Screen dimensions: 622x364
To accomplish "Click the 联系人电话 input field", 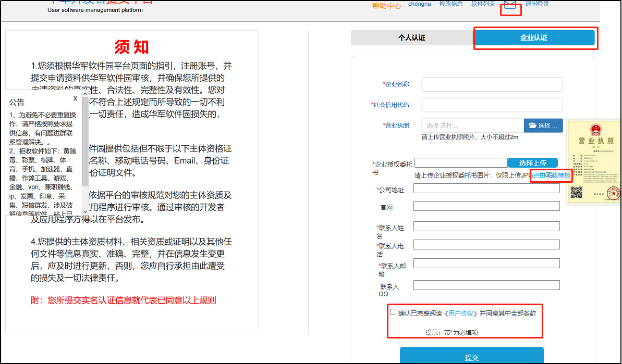I will (486, 245).
